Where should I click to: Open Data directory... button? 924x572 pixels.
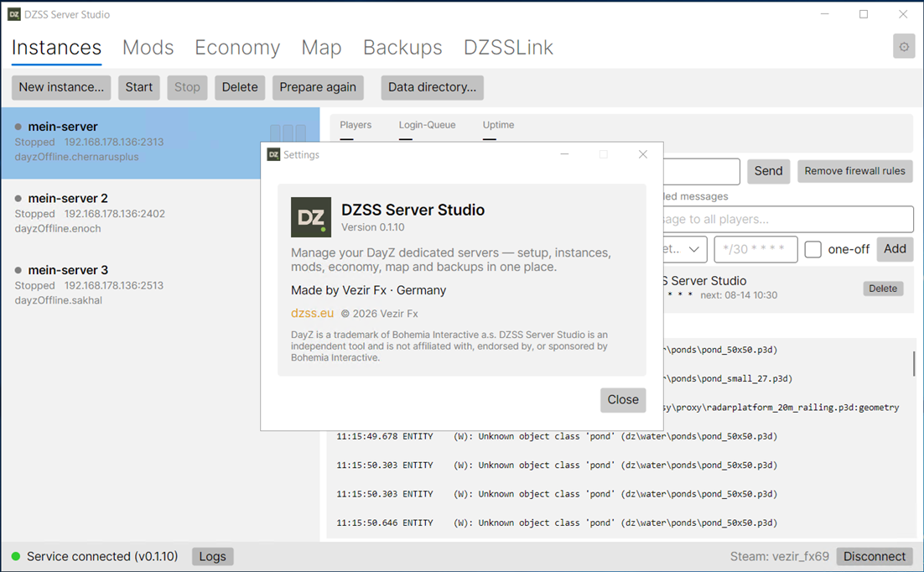tap(432, 87)
